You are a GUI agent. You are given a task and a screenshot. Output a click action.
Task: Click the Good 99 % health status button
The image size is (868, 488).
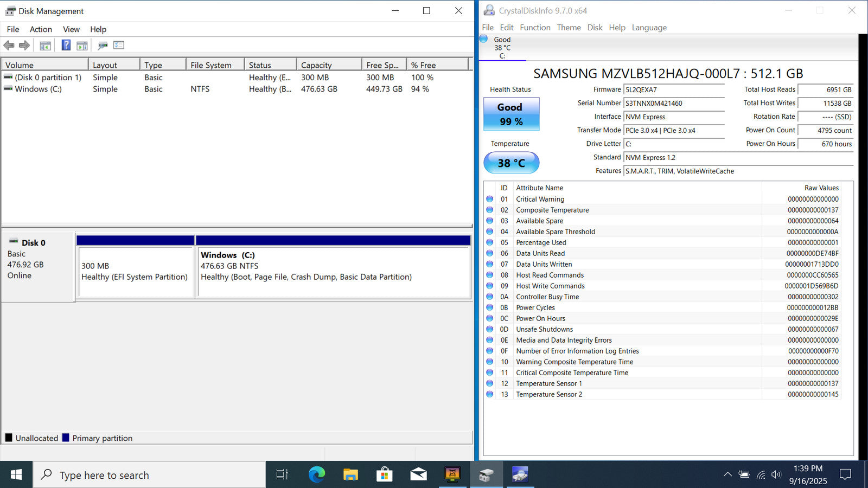[511, 114]
